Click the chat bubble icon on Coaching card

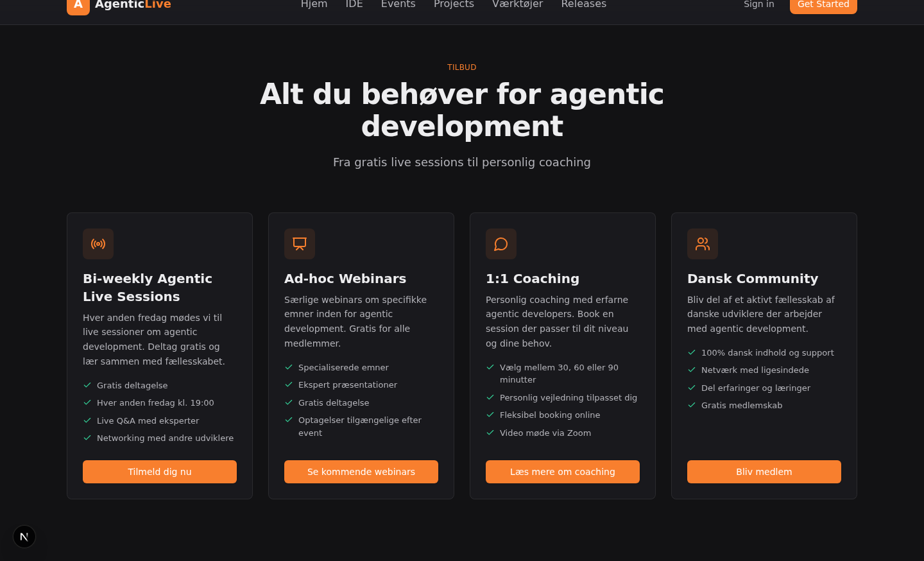[501, 244]
